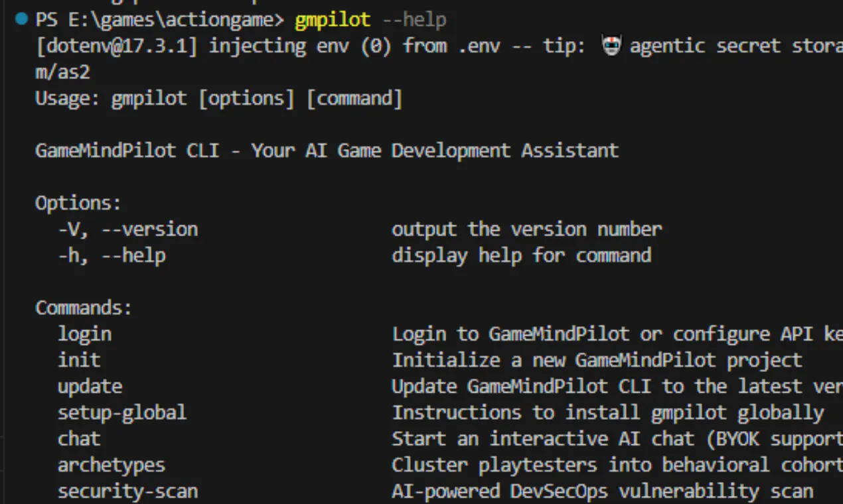Click the -V, --version option

tap(127, 229)
